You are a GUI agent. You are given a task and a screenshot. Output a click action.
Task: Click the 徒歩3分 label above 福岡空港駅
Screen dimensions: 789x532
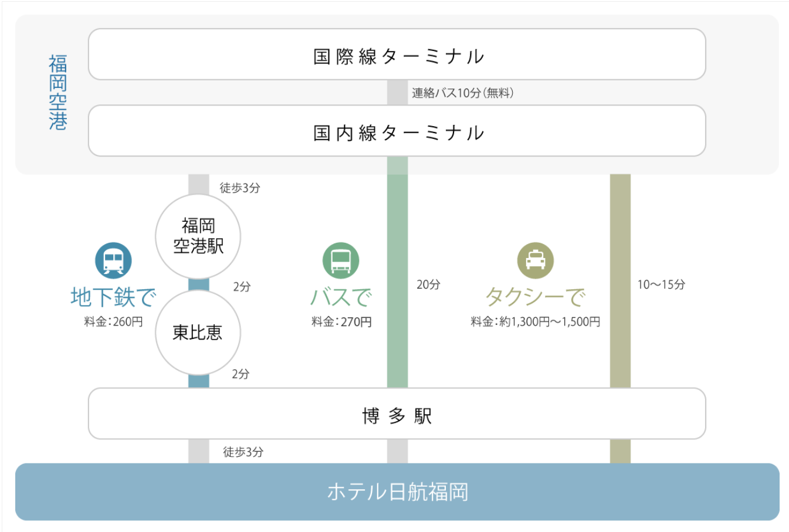240,188
